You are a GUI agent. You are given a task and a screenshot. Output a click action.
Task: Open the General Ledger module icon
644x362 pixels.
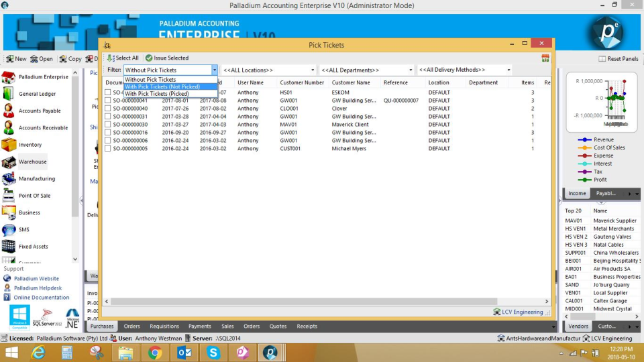pos(9,94)
